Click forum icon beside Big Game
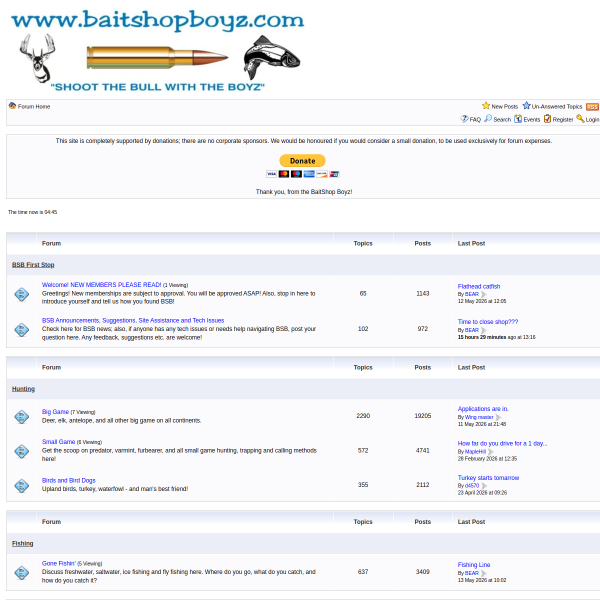Viewport: 600px width, 600px height. pyautogui.click(x=22, y=416)
